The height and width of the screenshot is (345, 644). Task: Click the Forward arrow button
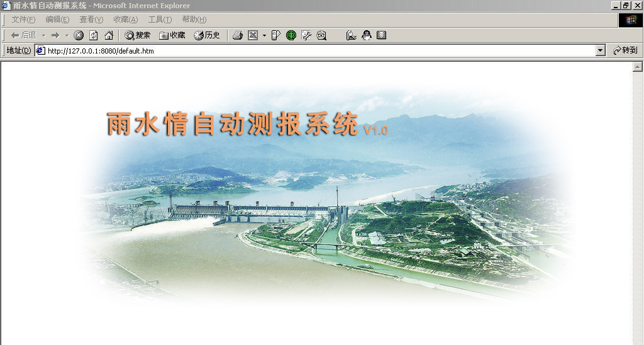point(55,35)
